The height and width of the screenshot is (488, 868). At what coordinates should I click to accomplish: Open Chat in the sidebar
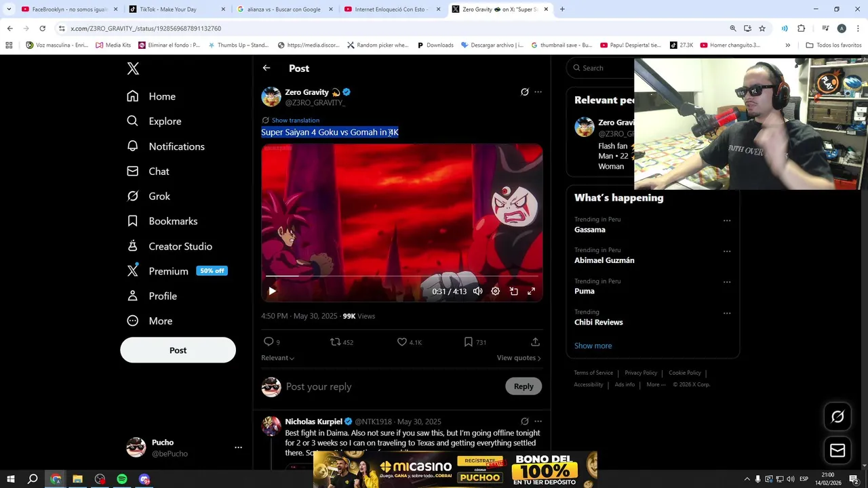(x=148, y=171)
